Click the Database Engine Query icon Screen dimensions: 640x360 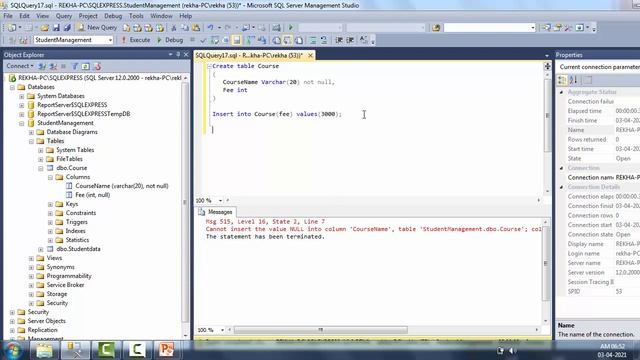click(x=127, y=28)
